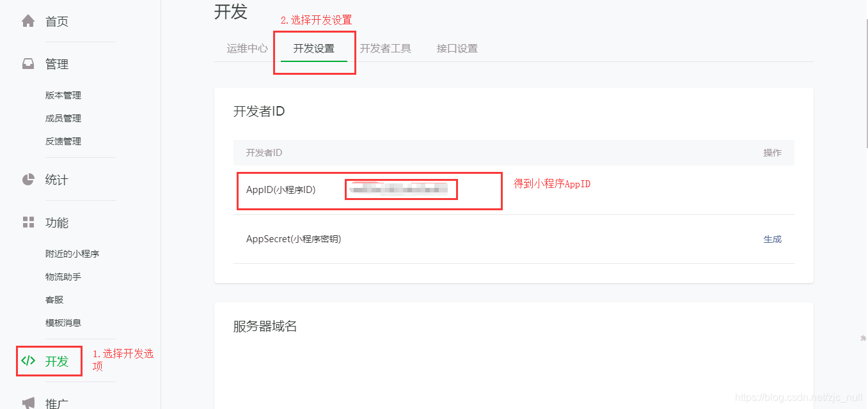868x409 pixels.
Task: Click the megaphone icon beside 推广
Action: point(28,403)
